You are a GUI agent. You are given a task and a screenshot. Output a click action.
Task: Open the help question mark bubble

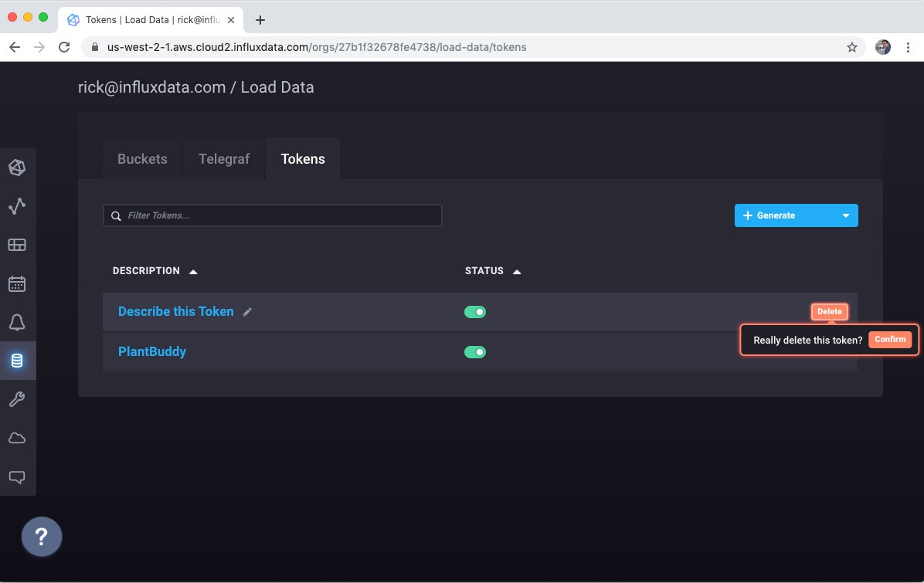pos(41,536)
